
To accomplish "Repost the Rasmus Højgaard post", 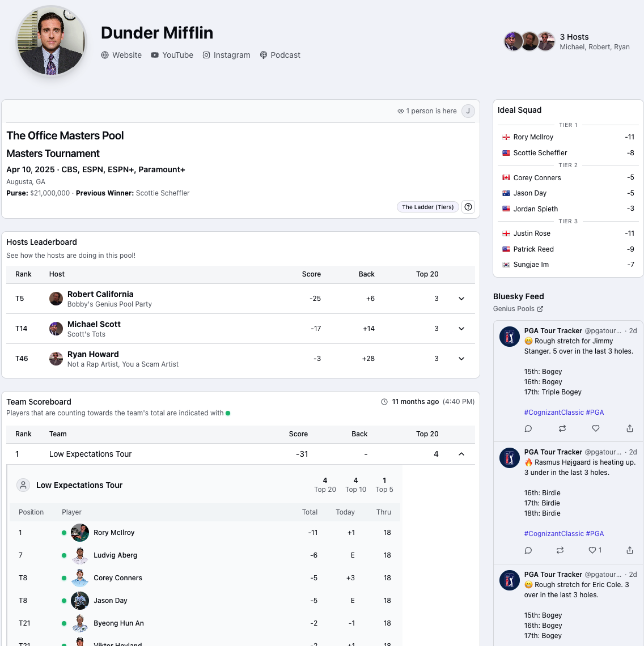I will [560, 550].
